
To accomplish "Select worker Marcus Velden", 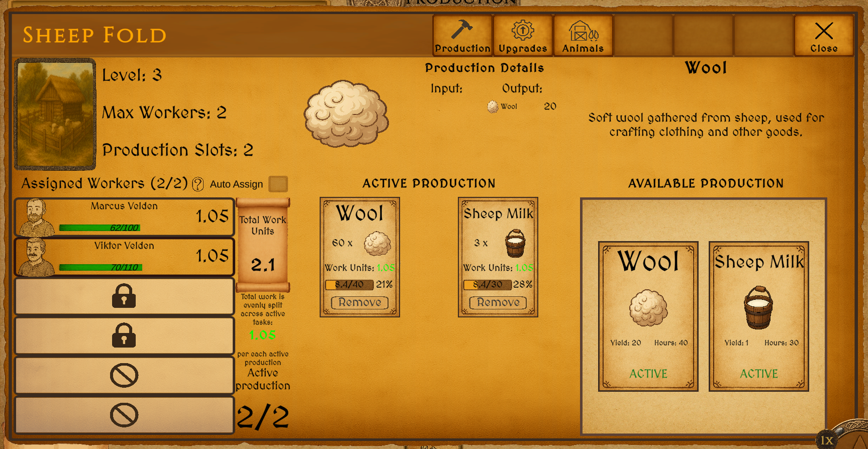I will point(124,217).
